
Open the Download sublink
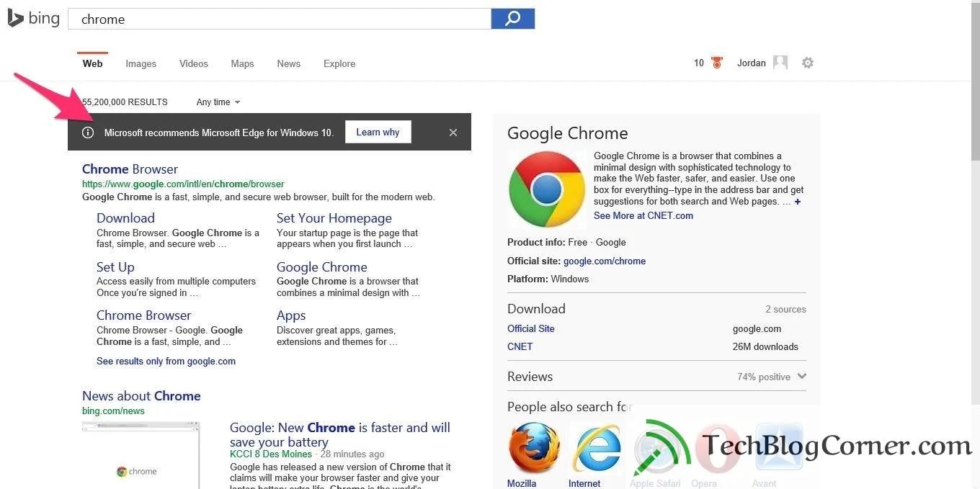click(x=125, y=218)
